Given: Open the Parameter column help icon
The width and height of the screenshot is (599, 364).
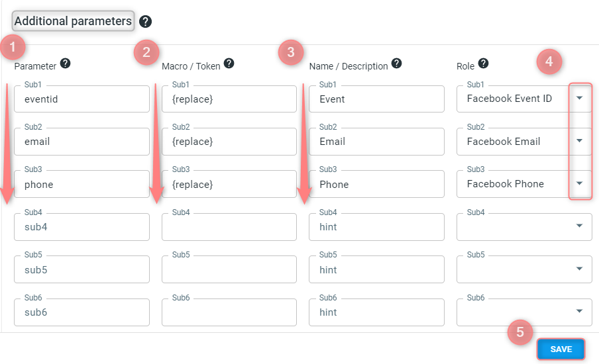Looking at the screenshot, I should [x=66, y=64].
